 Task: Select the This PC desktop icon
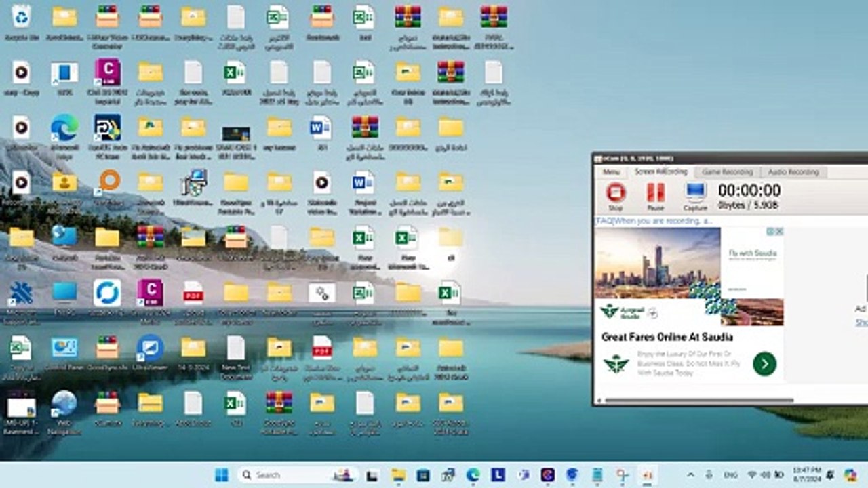pyautogui.click(x=64, y=298)
